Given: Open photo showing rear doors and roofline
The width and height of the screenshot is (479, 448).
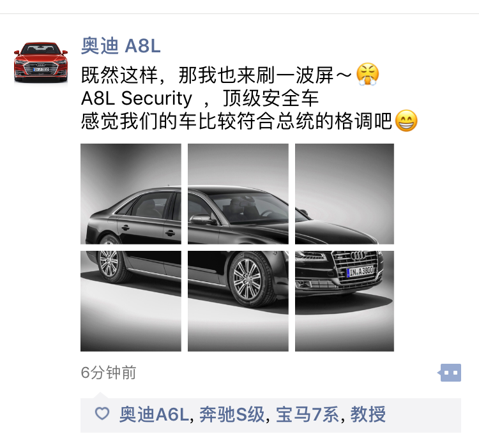Looking at the screenshot, I should tap(131, 194).
